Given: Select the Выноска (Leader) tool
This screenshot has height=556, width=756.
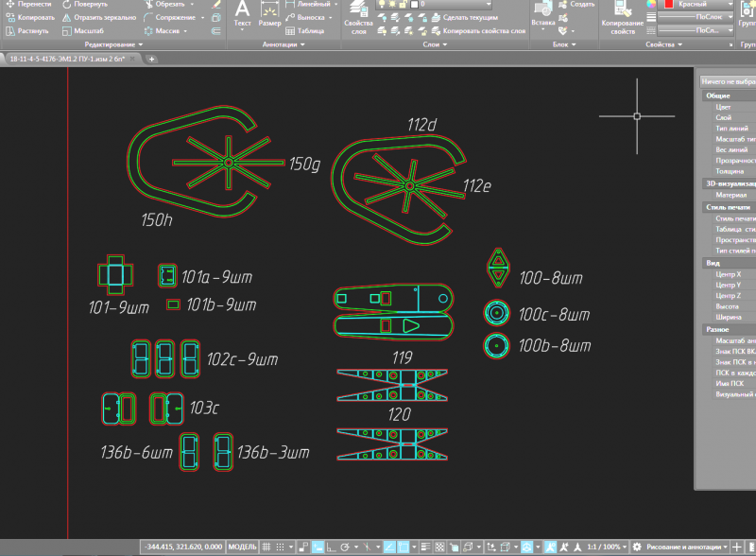Looking at the screenshot, I should (305, 17).
